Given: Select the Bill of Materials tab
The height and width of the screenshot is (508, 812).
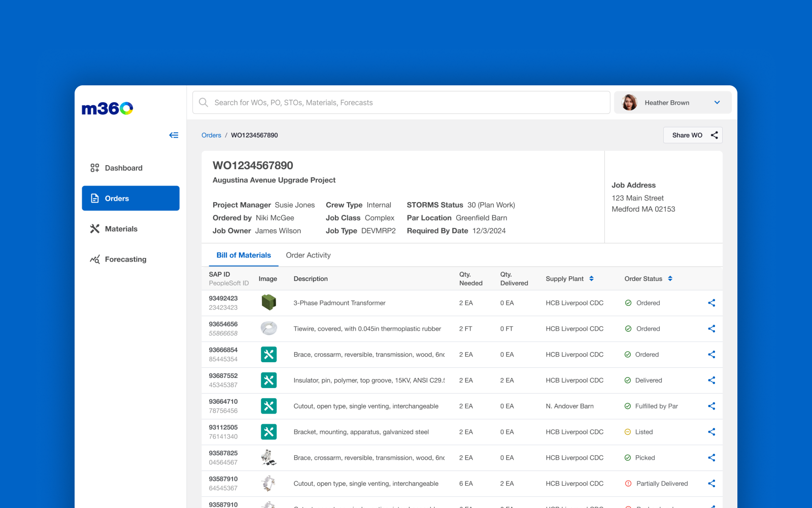Looking at the screenshot, I should click(x=244, y=255).
